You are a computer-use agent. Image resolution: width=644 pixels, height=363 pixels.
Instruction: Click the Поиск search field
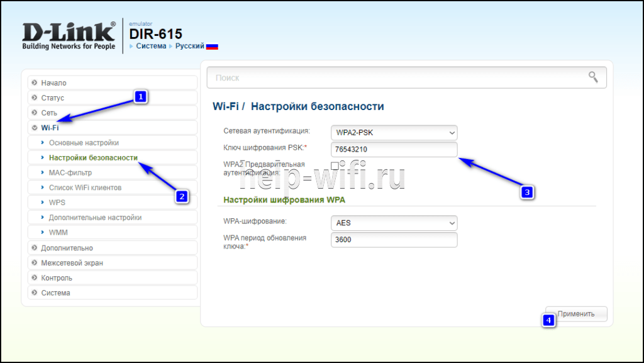[x=407, y=77]
